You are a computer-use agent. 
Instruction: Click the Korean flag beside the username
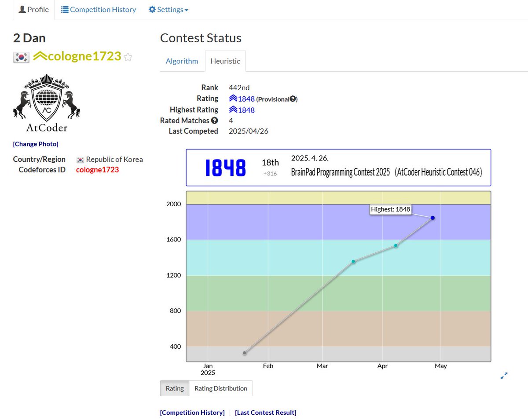tap(21, 57)
